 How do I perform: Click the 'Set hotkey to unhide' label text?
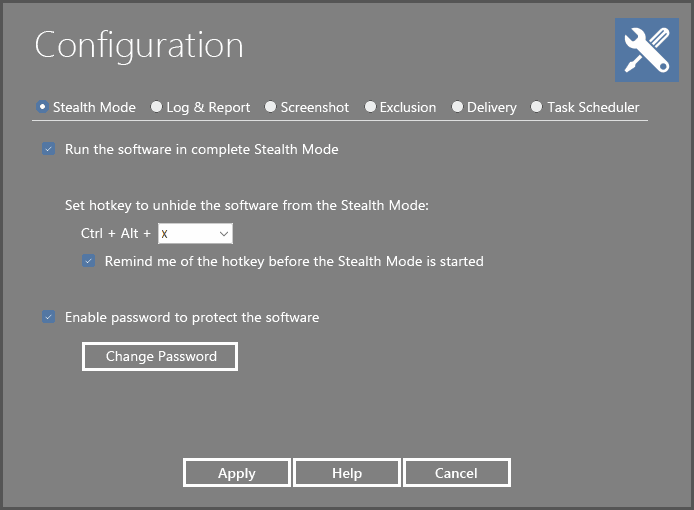[246, 205]
